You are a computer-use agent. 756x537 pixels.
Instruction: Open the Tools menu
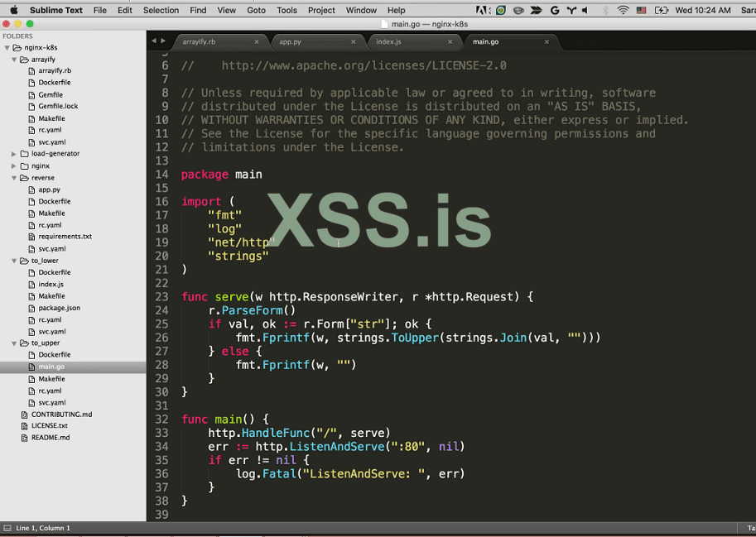tap(287, 10)
